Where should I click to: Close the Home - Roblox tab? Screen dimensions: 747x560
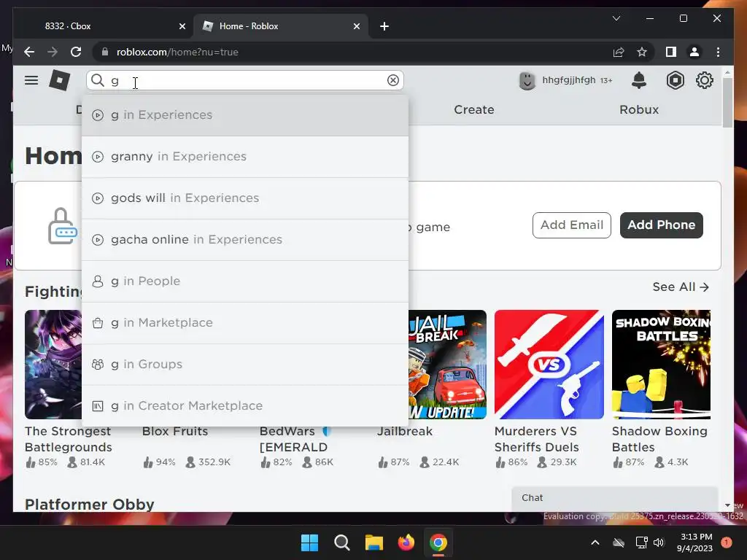click(x=356, y=26)
